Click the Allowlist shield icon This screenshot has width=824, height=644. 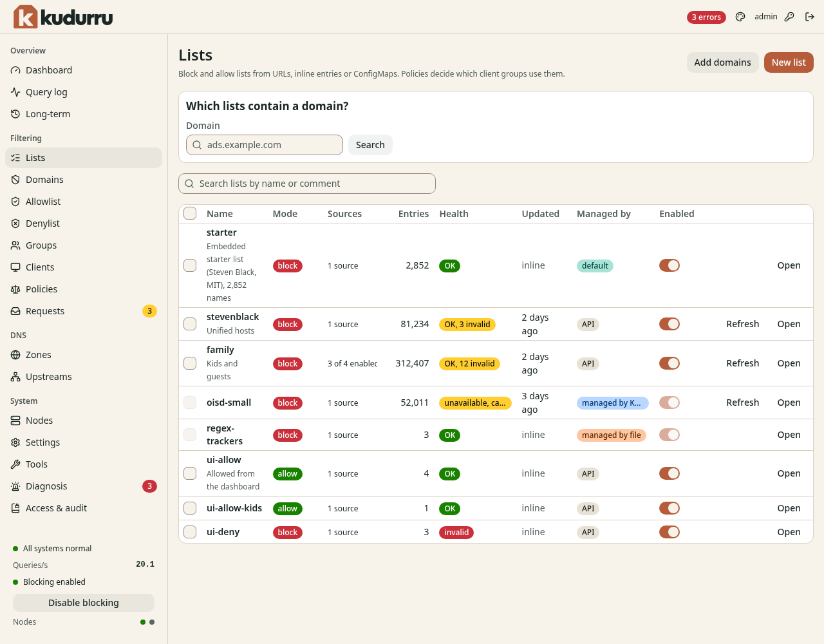15,202
